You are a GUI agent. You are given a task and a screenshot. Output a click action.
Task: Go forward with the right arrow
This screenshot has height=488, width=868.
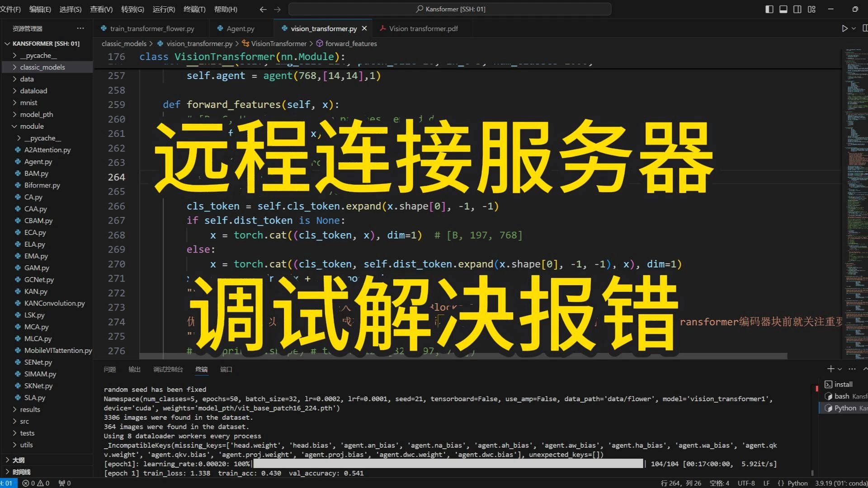[x=278, y=9]
